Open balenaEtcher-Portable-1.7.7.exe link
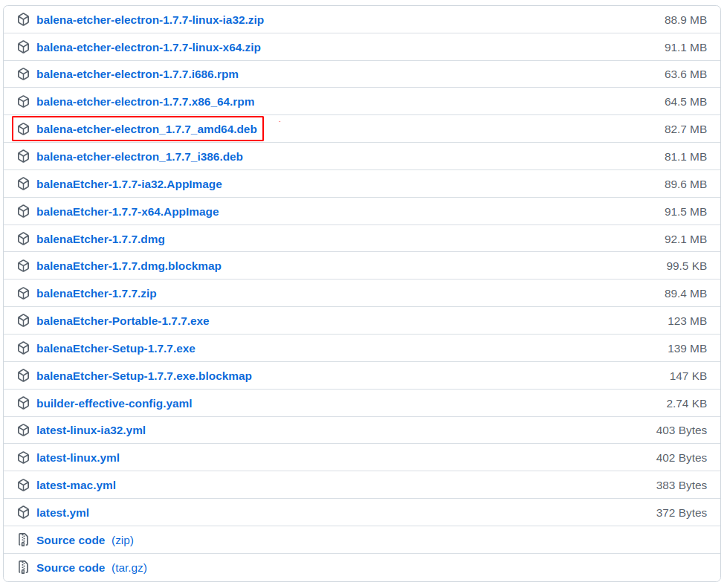This screenshot has width=727, height=588. tap(123, 321)
